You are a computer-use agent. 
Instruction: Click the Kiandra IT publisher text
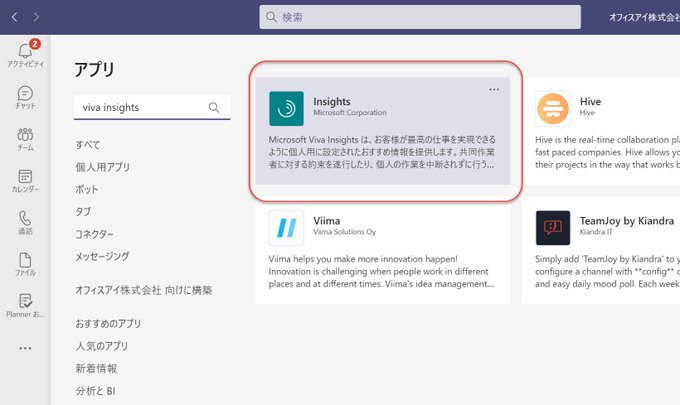pyautogui.click(x=596, y=232)
